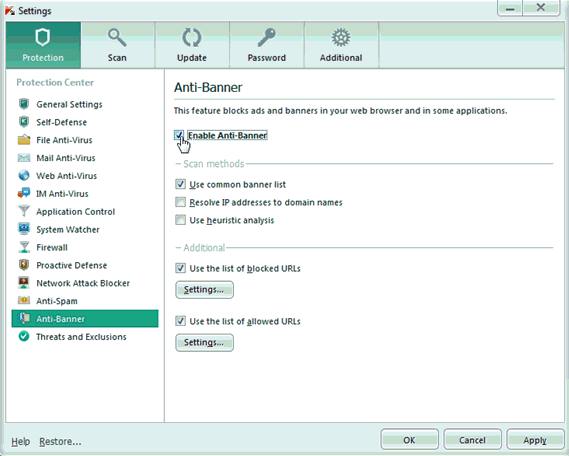Image resolution: width=569 pixels, height=456 pixels.
Task: Open Settings for blocked URLs list
Action: click(x=204, y=290)
